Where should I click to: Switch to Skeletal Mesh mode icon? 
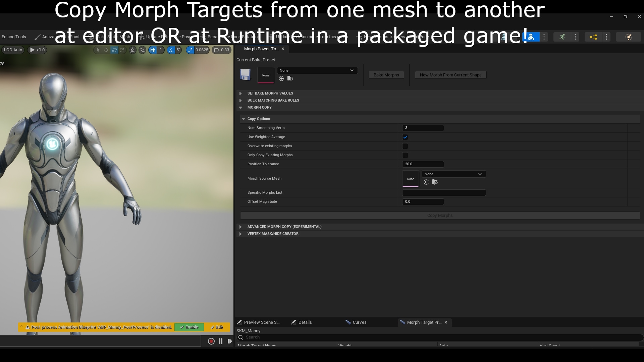(x=531, y=37)
